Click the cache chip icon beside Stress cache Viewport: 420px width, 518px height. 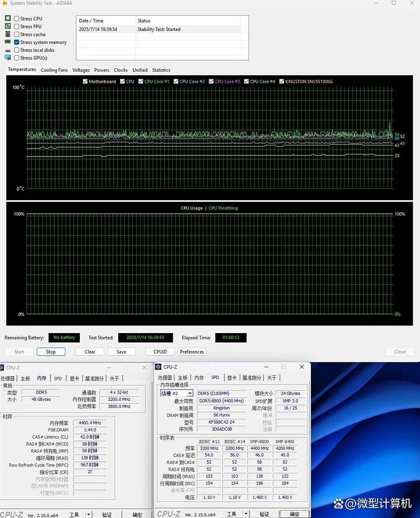(8, 34)
